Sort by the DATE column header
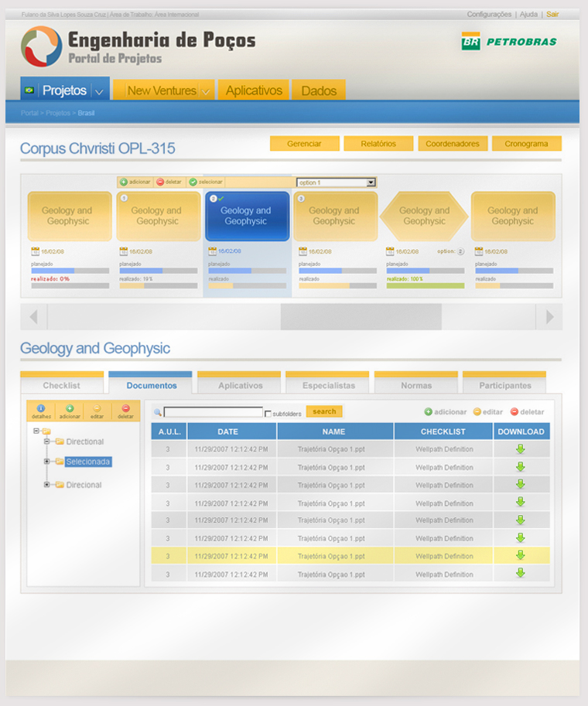The height and width of the screenshot is (706, 588). 231,431
